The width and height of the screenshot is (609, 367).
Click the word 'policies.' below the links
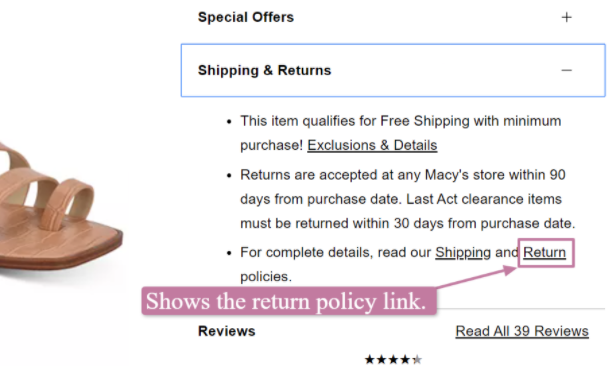click(x=266, y=277)
